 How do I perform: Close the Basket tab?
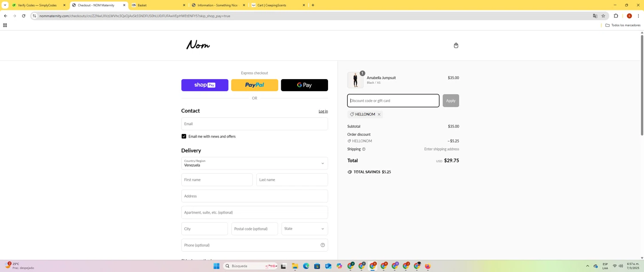coord(184,5)
